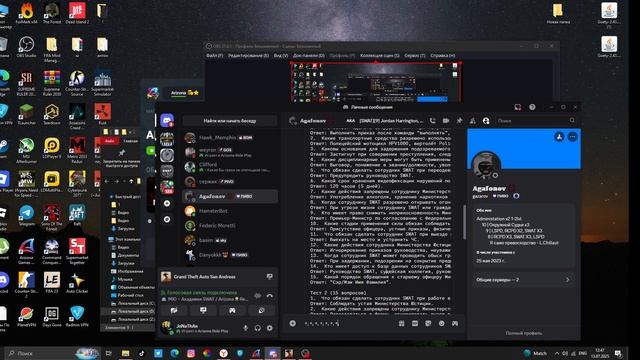Share screen icon next to Grand Theft Auto San Andreas
The height and width of the screenshot is (360, 640).
coord(269,277)
